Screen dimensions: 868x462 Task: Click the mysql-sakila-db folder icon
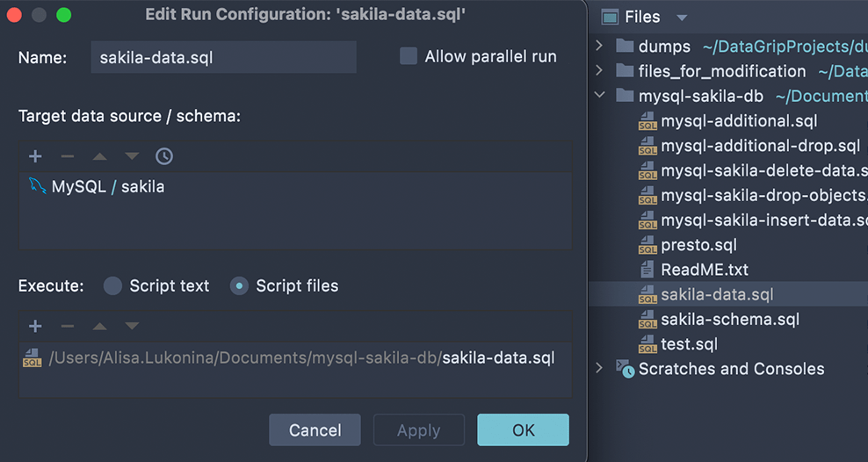click(625, 95)
